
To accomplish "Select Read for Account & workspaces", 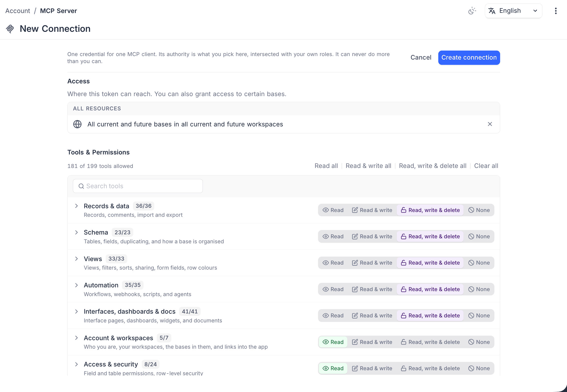I will [x=333, y=342].
